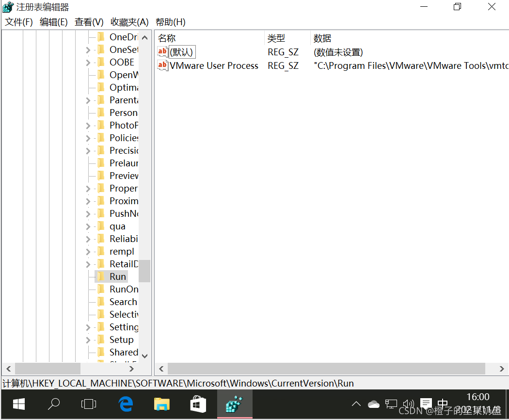Expand the rempl tree node
Image resolution: width=509 pixels, height=420 pixels.
[88, 252]
